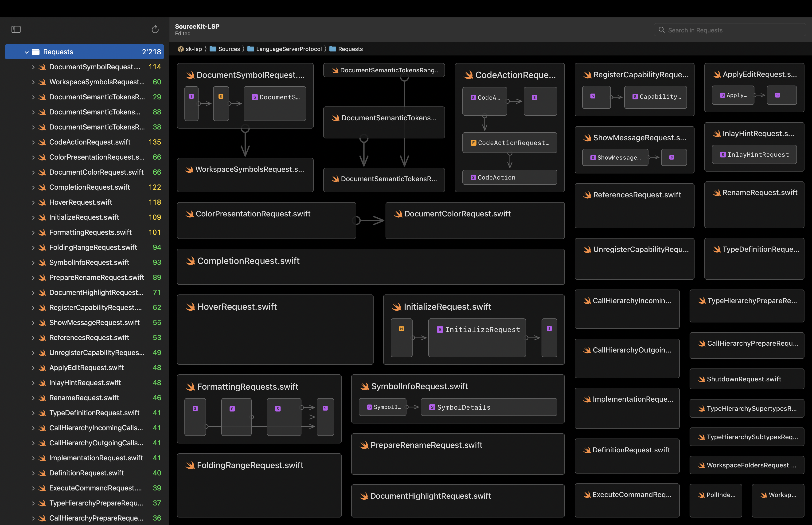
Task: Click Swift icon on FoldingRangeRequest.swift card
Action: 190,465
